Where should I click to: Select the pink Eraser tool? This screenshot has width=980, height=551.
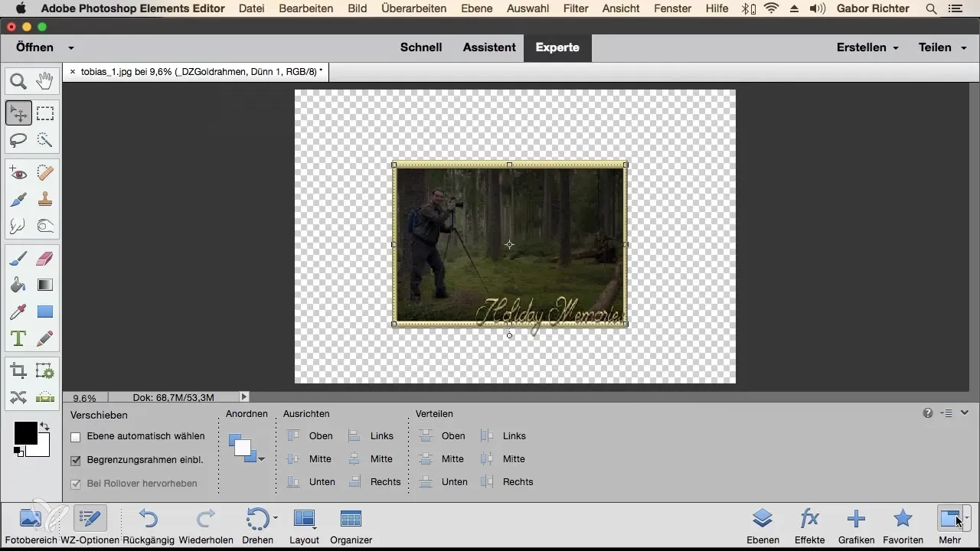[x=45, y=259]
